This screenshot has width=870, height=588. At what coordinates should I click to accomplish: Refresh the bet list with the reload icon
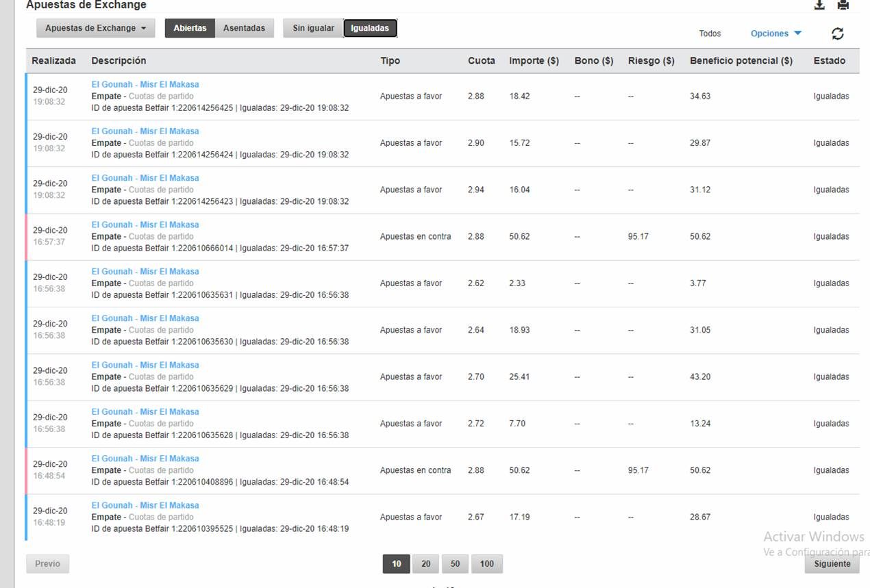click(x=838, y=34)
